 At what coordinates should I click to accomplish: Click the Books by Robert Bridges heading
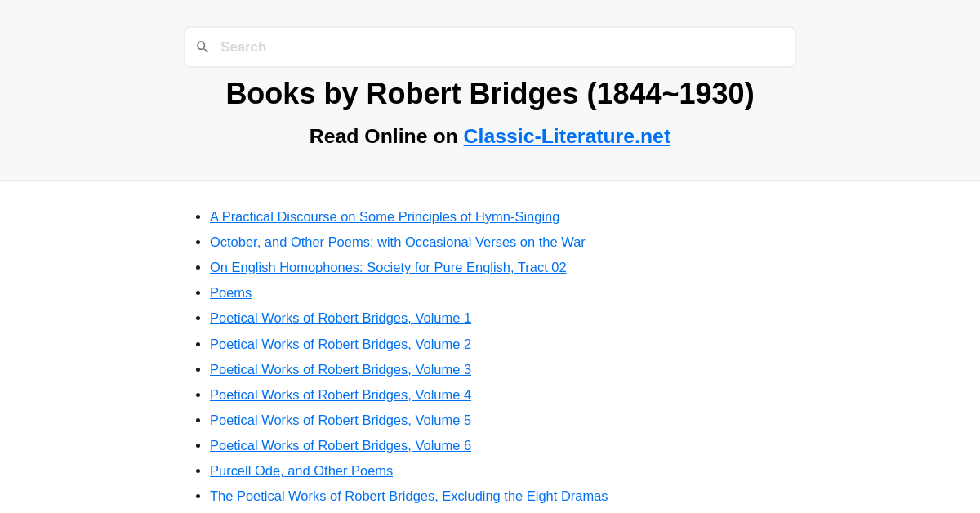point(490,94)
